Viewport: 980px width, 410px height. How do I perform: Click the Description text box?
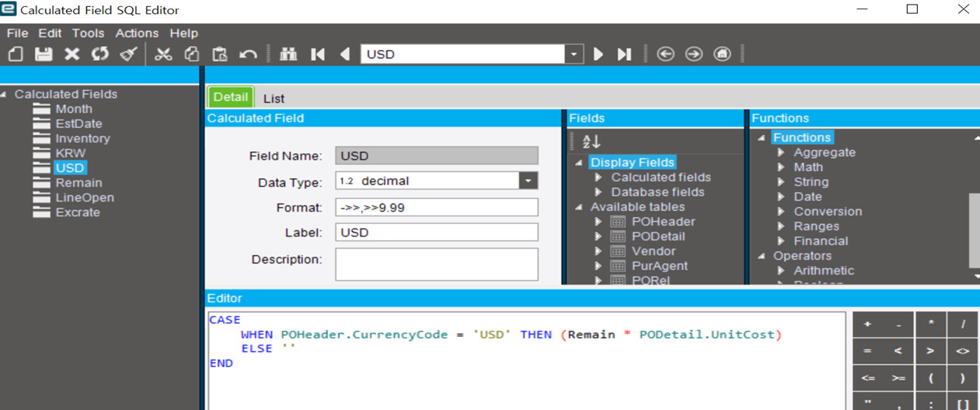[x=437, y=265]
